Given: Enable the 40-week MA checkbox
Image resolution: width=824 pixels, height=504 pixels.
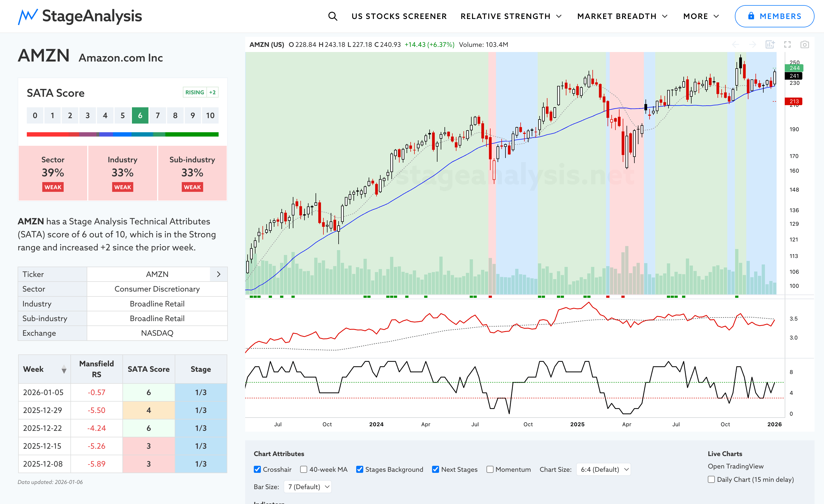Looking at the screenshot, I should tap(304, 469).
